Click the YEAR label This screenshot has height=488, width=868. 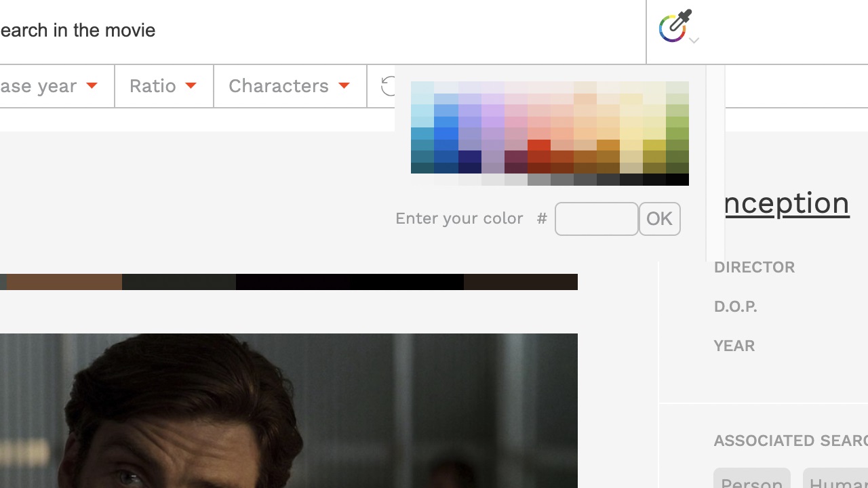pos(734,346)
